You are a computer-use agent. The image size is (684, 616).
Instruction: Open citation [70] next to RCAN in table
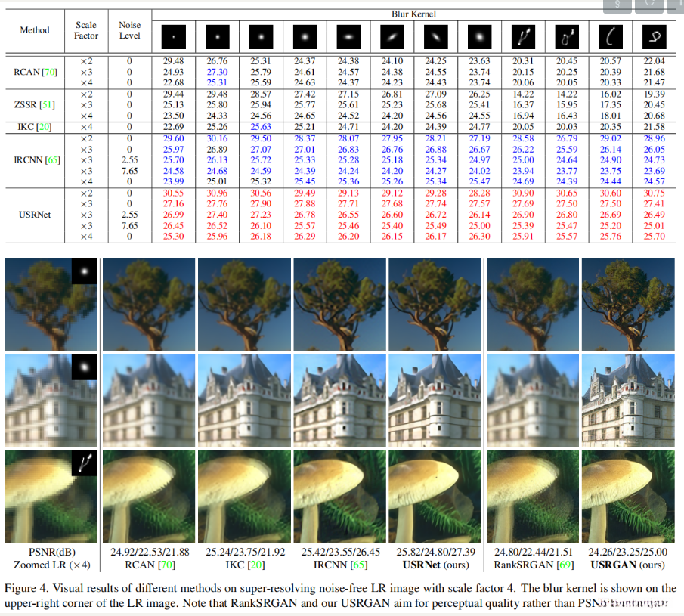[49, 72]
